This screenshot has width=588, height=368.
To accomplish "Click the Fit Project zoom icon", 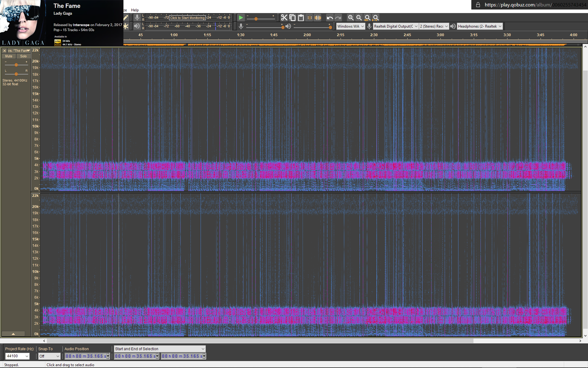I will pos(376,17).
